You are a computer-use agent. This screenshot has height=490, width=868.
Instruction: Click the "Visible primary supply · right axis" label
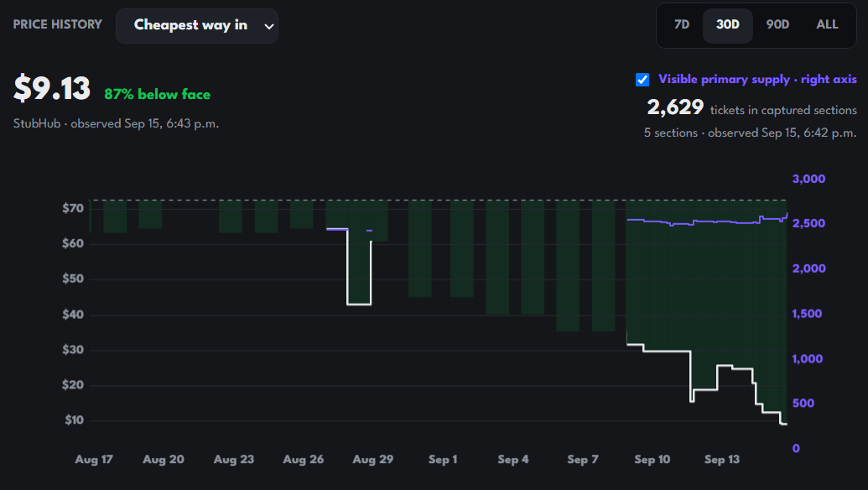(757, 79)
